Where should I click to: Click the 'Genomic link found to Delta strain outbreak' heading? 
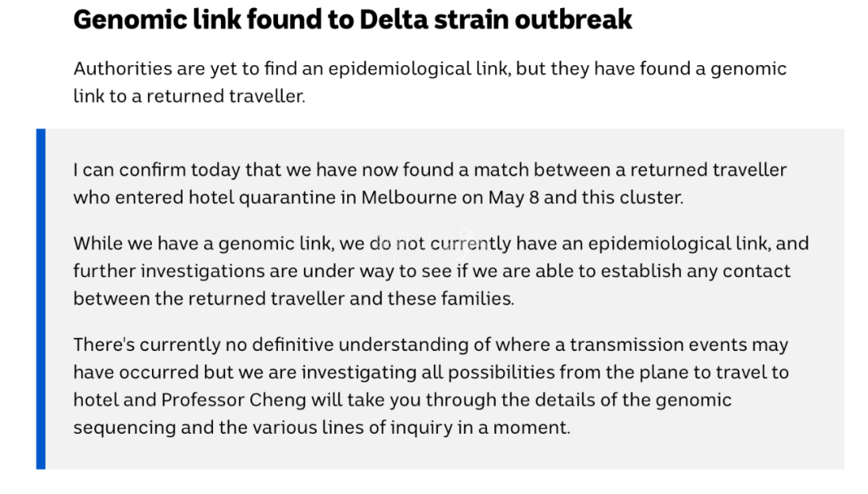tap(352, 20)
